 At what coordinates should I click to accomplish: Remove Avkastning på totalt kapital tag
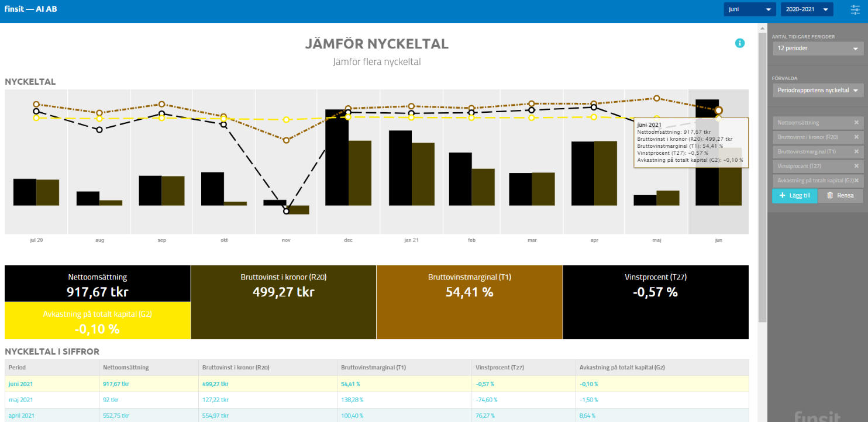coord(856,181)
